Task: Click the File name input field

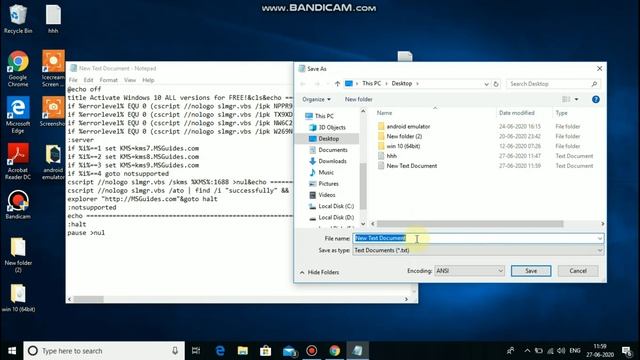Action: (x=474, y=238)
